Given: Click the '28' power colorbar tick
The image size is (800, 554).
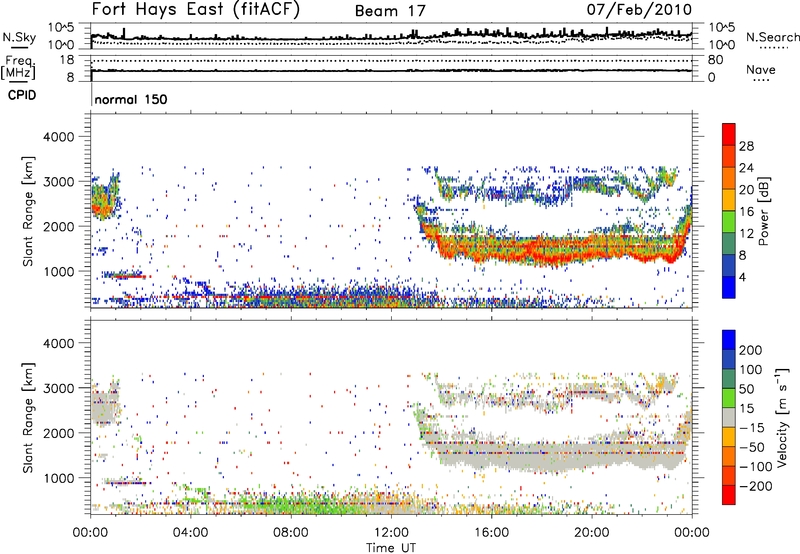Looking at the screenshot, I should [x=746, y=146].
